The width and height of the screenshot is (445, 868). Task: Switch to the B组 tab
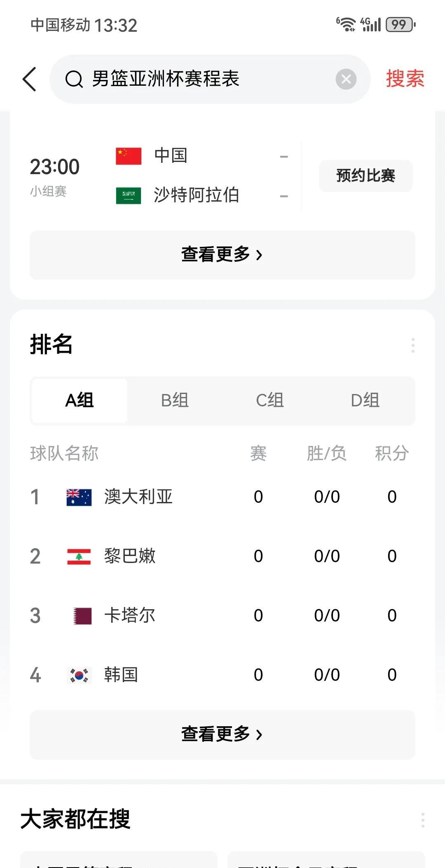[175, 401]
